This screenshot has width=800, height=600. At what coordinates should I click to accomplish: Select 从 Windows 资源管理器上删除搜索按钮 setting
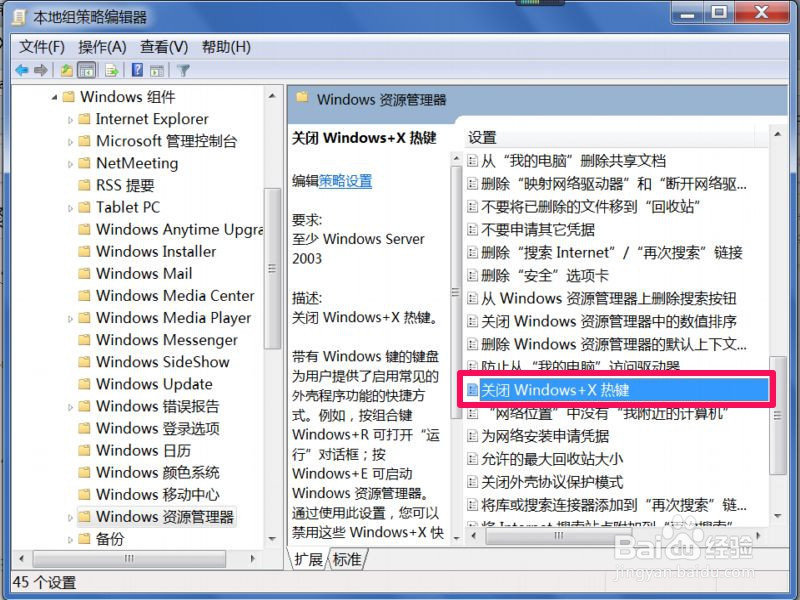pyautogui.click(x=609, y=298)
